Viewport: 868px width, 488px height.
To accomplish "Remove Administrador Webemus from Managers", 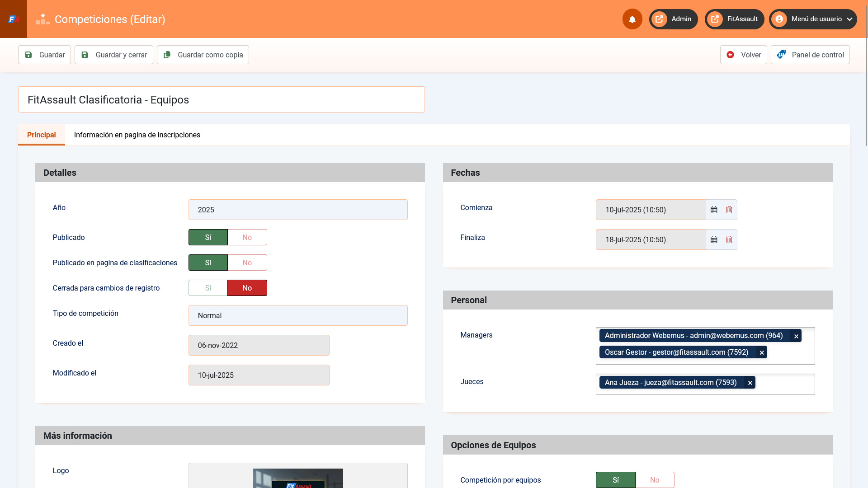I will coord(796,336).
